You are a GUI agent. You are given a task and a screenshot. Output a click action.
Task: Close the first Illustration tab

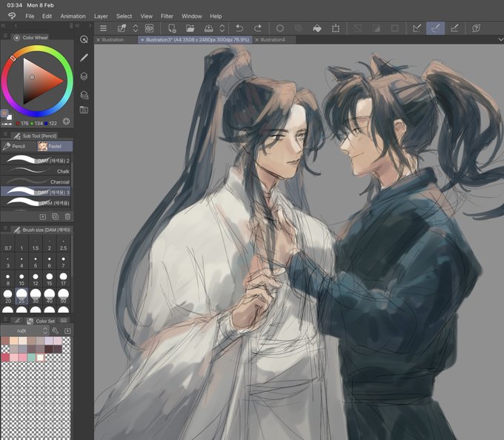(x=99, y=40)
